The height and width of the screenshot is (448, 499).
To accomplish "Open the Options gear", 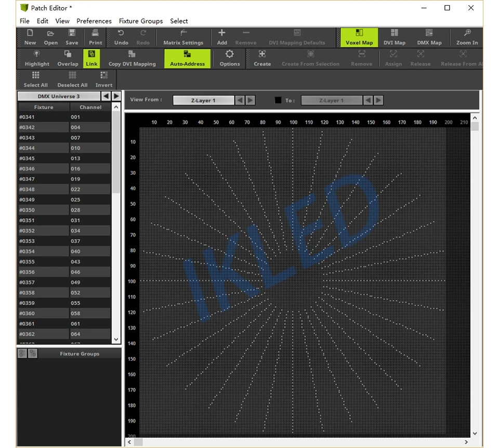I will pos(229,59).
